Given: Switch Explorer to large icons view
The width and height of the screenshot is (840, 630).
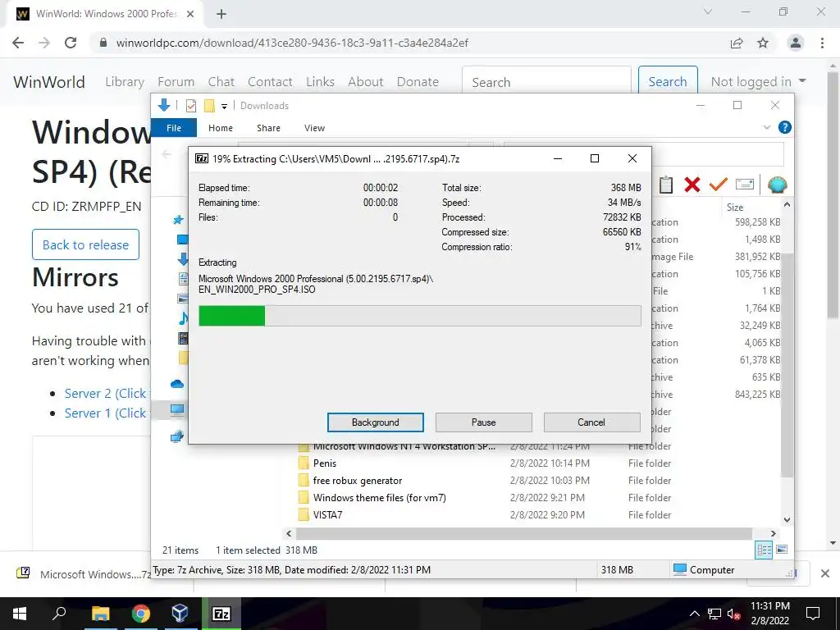Looking at the screenshot, I should tap(782, 550).
